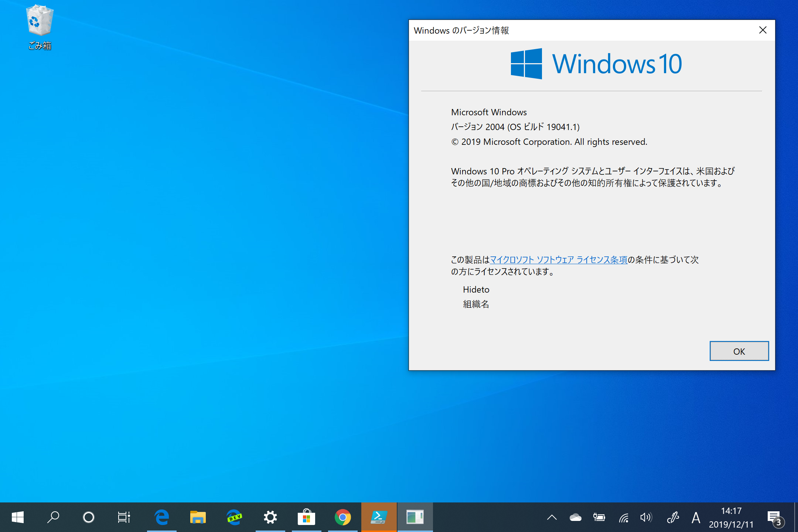Activate Cortana from the taskbar

pyautogui.click(x=89, y=517)
